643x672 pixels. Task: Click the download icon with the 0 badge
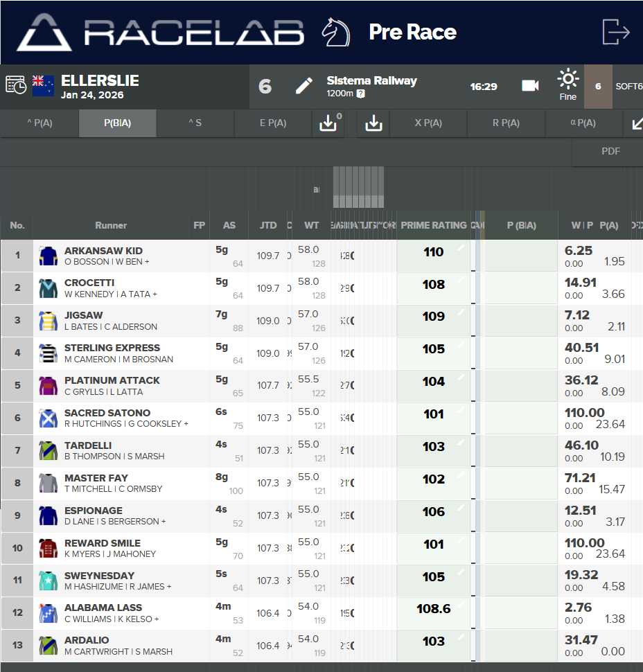coord(328,123)
